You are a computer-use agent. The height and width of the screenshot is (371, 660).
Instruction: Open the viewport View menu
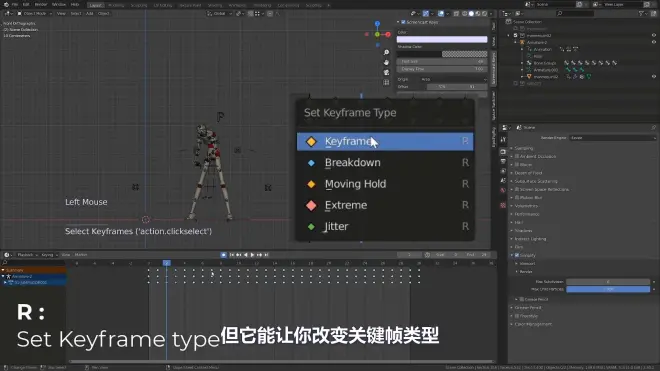(x=61, y=13)
